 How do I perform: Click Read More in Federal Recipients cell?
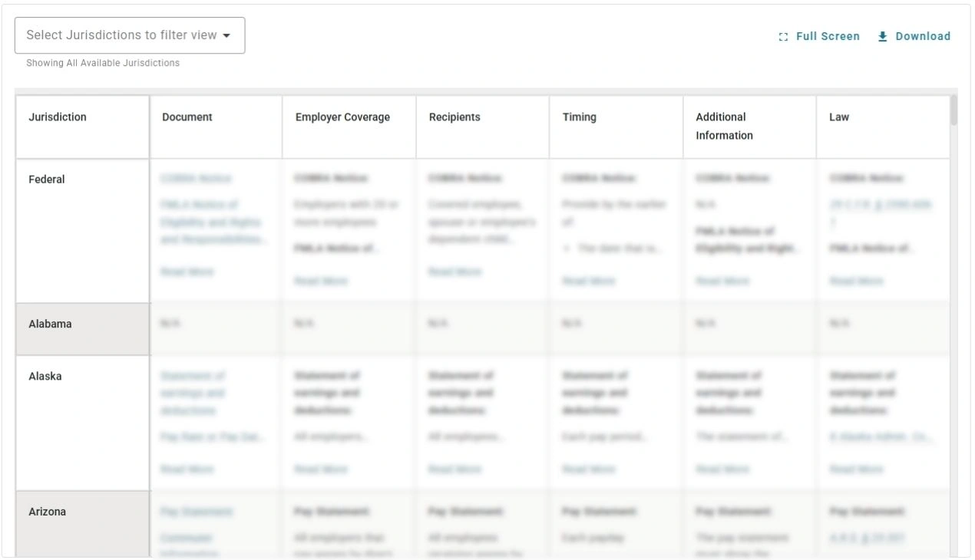454,272
